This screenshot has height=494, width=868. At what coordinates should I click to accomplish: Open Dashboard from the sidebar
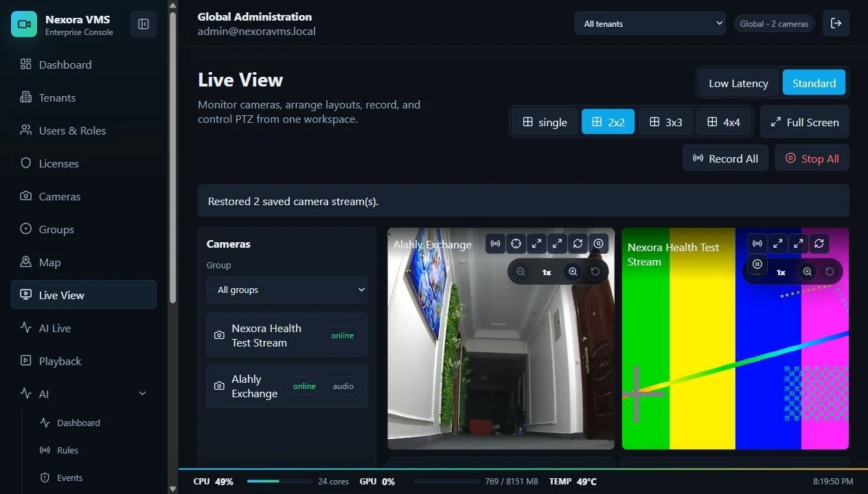[84, 64]
